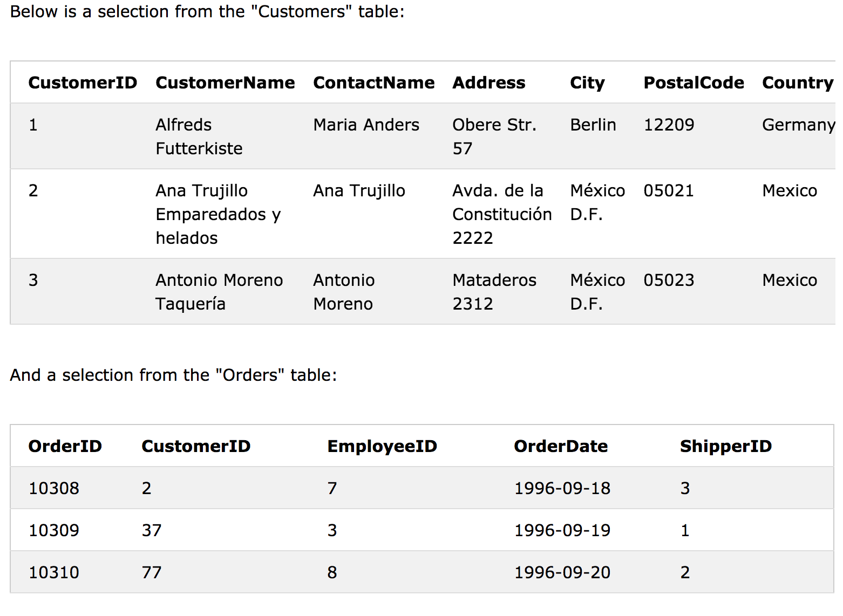The height and width of the screenshot is (616, 843).
Task: Select the Mataderos 2312 address cell
Action: pos(494,292)
